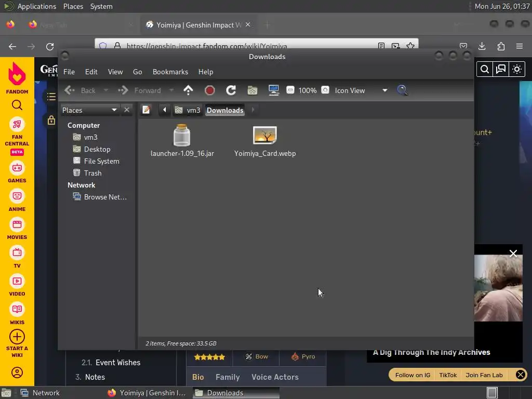Viewport: 532px width, 399px height.
Task: Select File System in the sidebar
Action: click(96, 161)
